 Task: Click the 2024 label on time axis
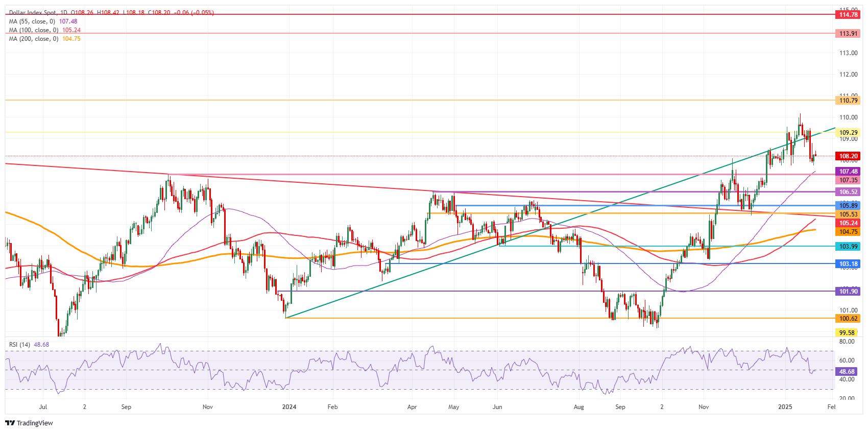pyautogui.click(x=288, y=407)
